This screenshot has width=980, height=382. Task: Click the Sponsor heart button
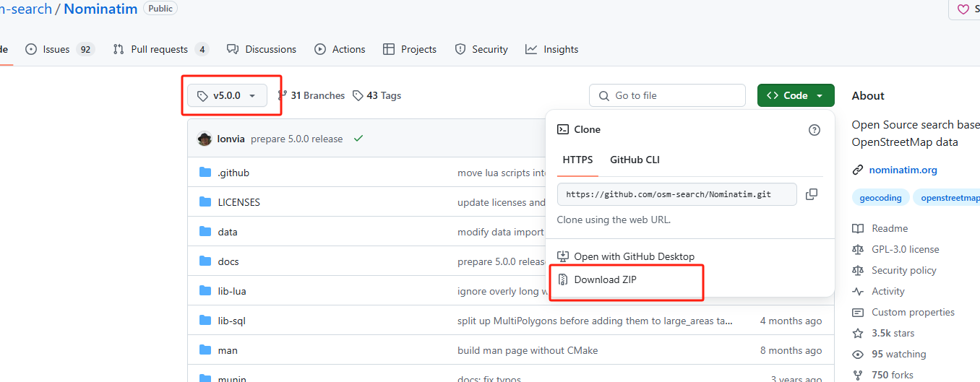[x=965, y=9]
